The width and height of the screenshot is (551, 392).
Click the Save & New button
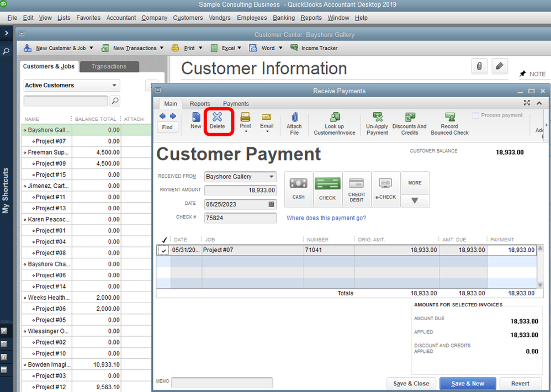click(468, 384)
